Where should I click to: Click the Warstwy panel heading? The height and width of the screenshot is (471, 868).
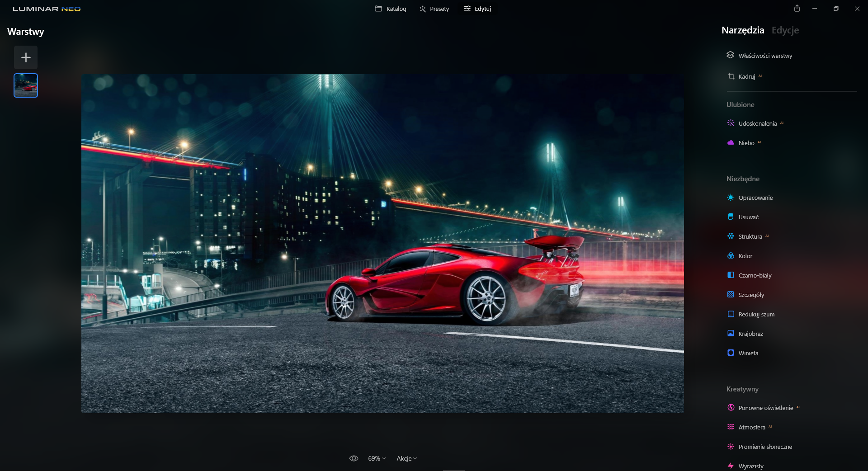pyautogui.click(x=26, y=32)
